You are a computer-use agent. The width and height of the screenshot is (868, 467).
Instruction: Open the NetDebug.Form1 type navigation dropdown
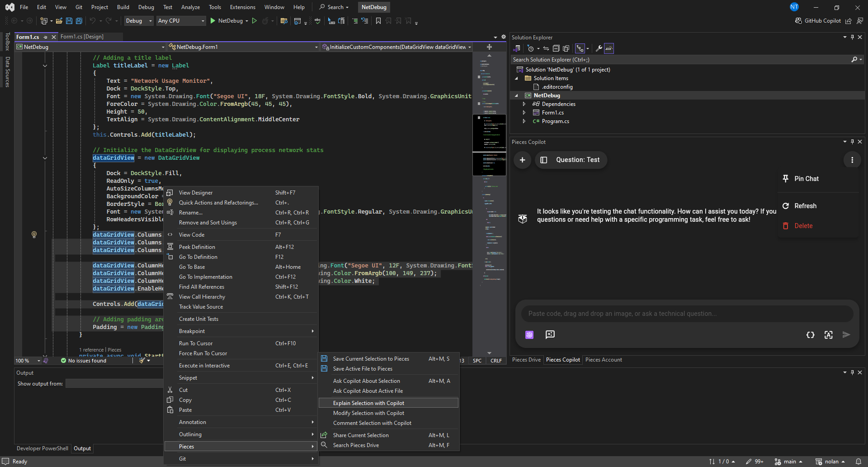243,47
